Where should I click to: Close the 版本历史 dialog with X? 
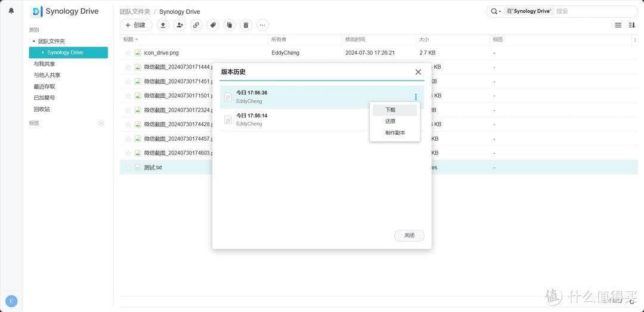click(418, 72)
